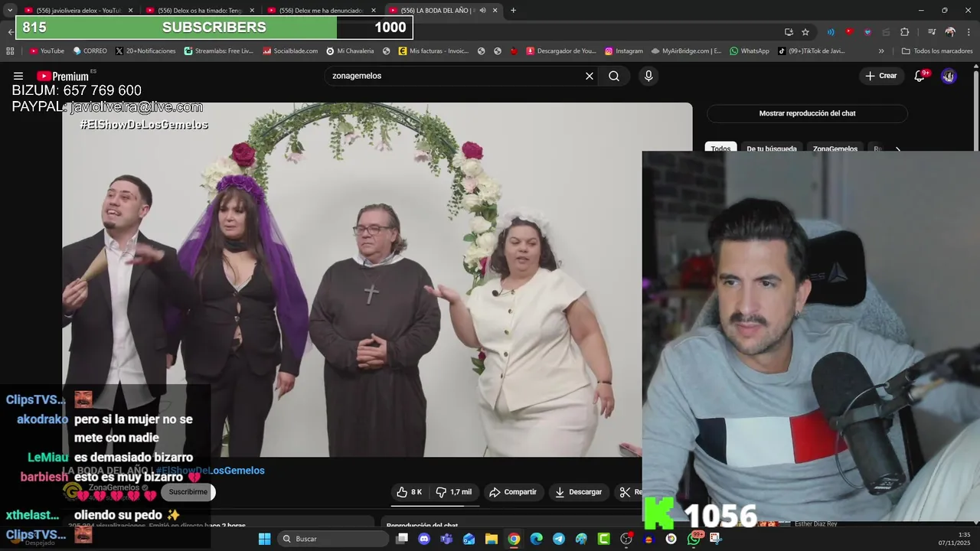Open the Crear menu

881,76
